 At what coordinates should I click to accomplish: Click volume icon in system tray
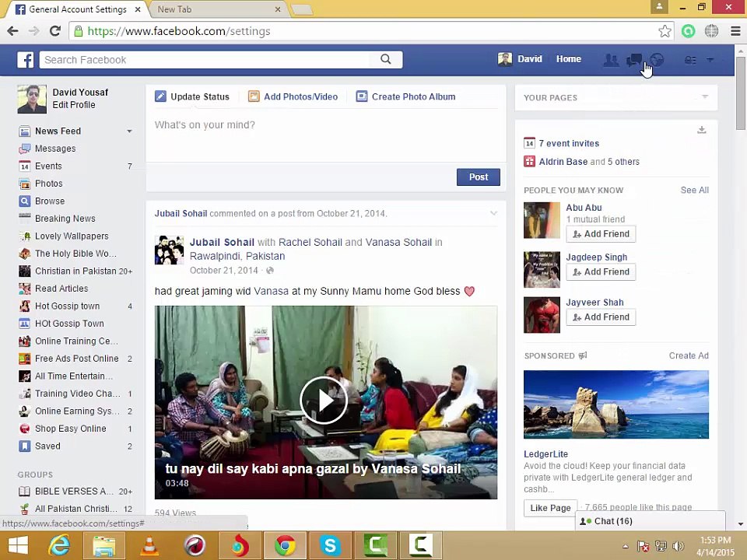click(x=678, y=546)
